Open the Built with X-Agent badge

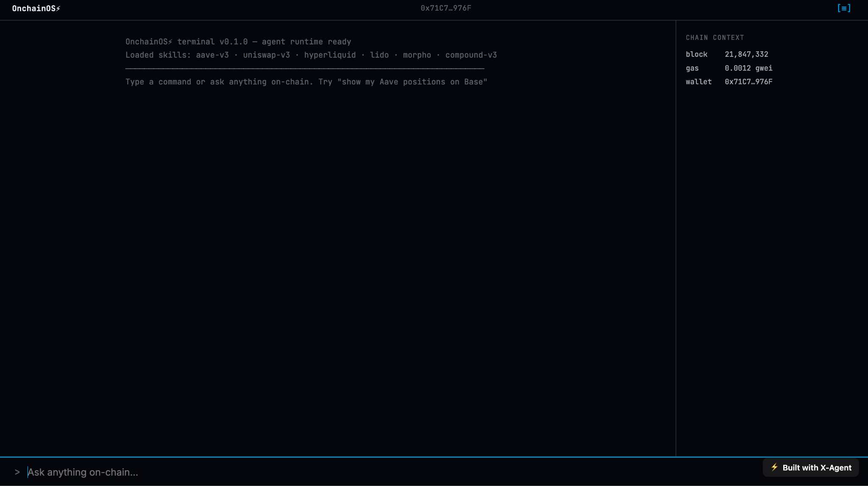point(811,467)
